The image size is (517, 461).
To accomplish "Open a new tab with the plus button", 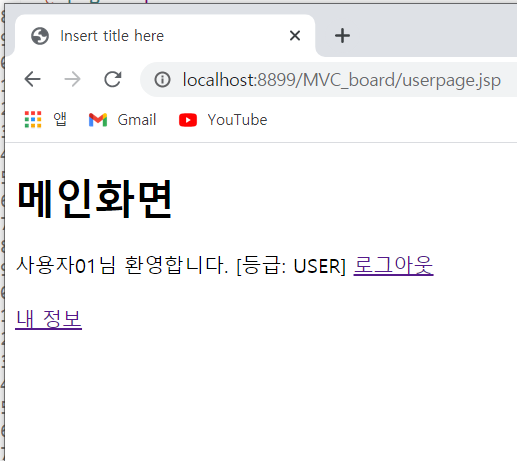I will (x=342, y=36).
